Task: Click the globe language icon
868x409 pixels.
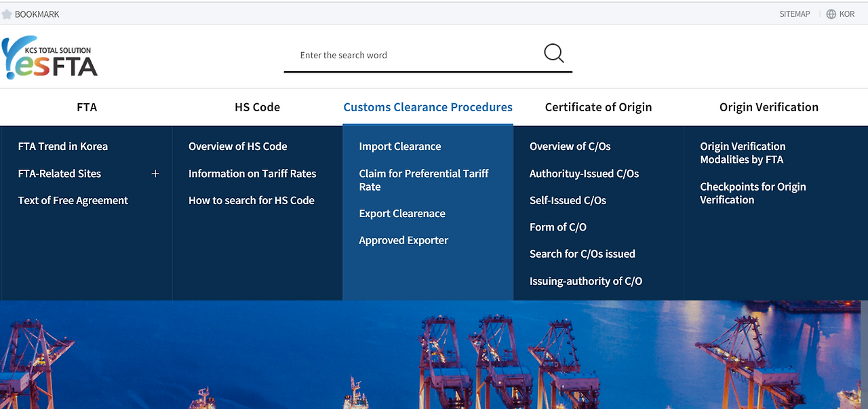Action: pyautogui.click(x=831, y=14)
